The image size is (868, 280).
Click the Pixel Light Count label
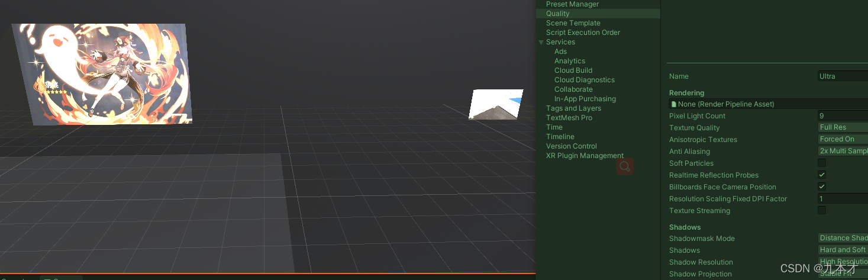click(697, 116)
